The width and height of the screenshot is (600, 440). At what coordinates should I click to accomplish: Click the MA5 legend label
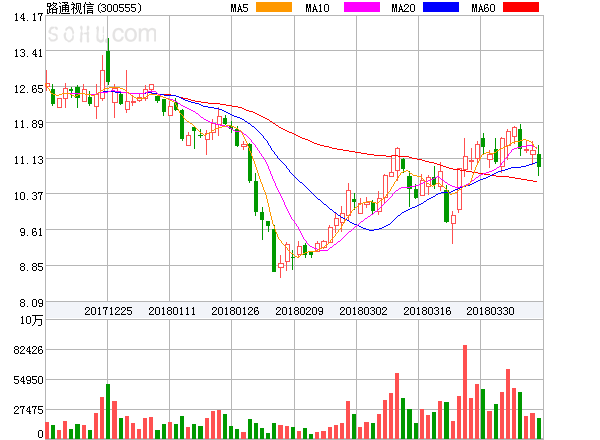pyautogui.click(x=239, y=8)
